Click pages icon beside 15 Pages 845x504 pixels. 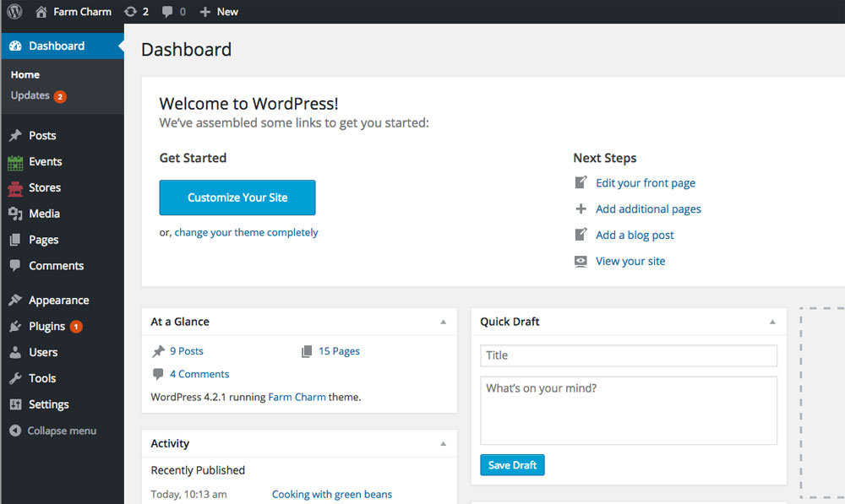[x=307, y=351]
